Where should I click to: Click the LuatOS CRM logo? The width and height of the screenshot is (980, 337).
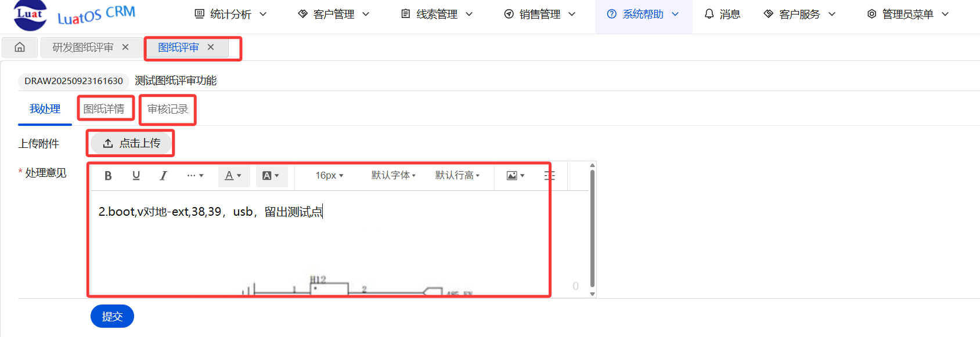[74, 15]
